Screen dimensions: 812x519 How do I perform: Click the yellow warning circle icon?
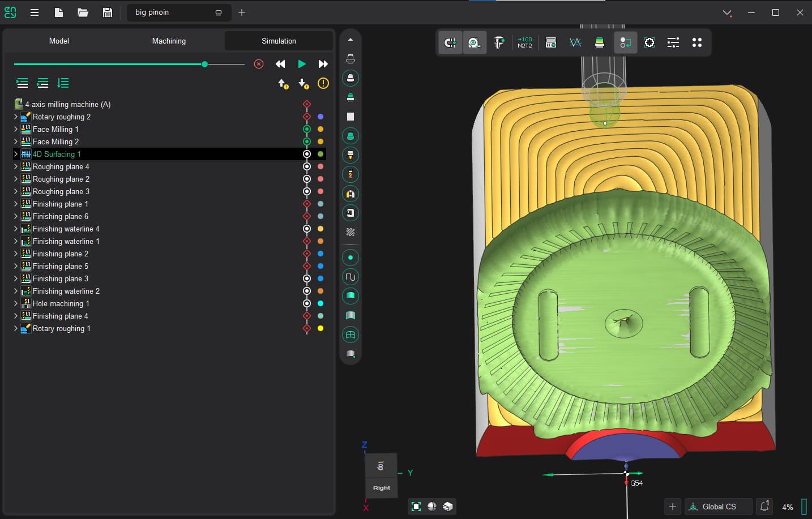click(x=323, y=83)
